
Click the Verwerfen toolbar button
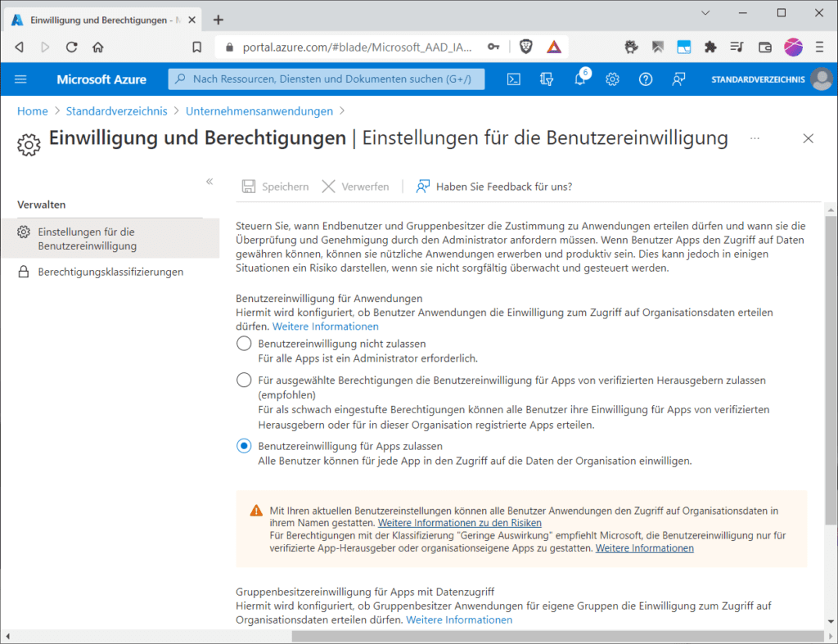point(355,187)
